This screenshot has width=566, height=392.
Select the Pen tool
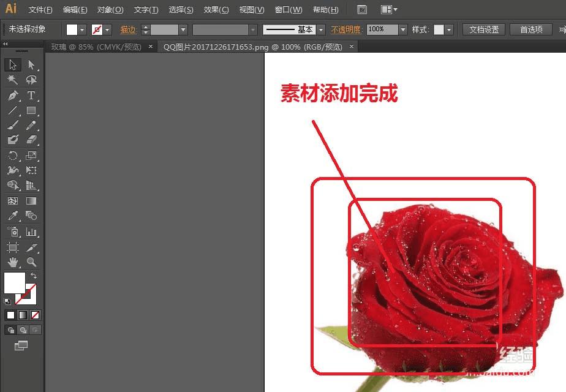[x=13, y=96]
